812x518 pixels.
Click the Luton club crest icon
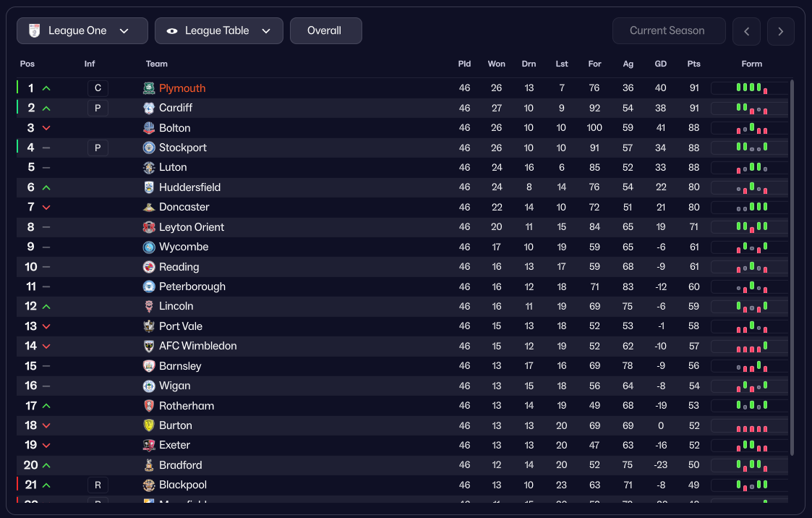click(x=149, y=167)
